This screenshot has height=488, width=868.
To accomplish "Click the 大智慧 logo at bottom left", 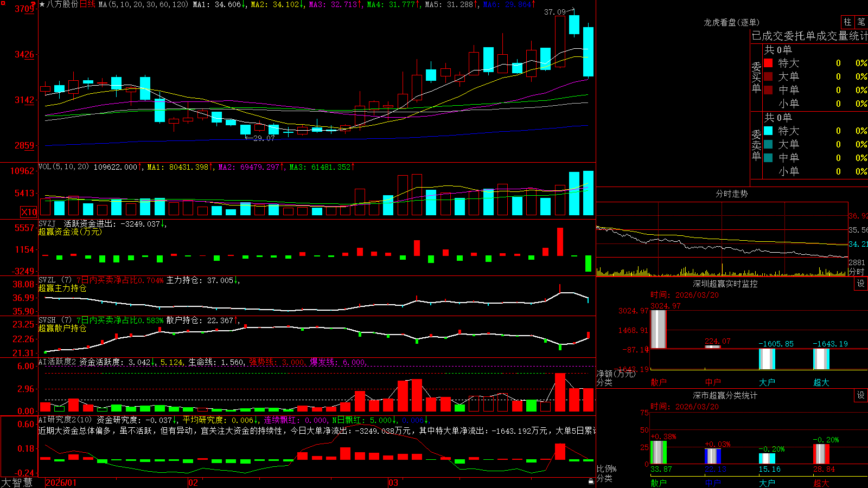I will tap(17, 482).
